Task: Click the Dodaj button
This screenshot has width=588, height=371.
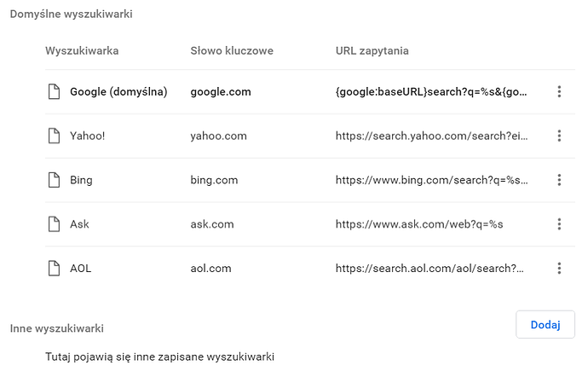Action: coord(545,324)
